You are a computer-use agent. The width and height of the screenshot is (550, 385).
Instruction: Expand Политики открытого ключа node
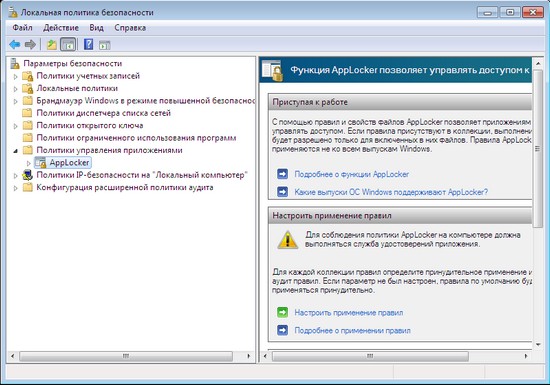[15, 126]
